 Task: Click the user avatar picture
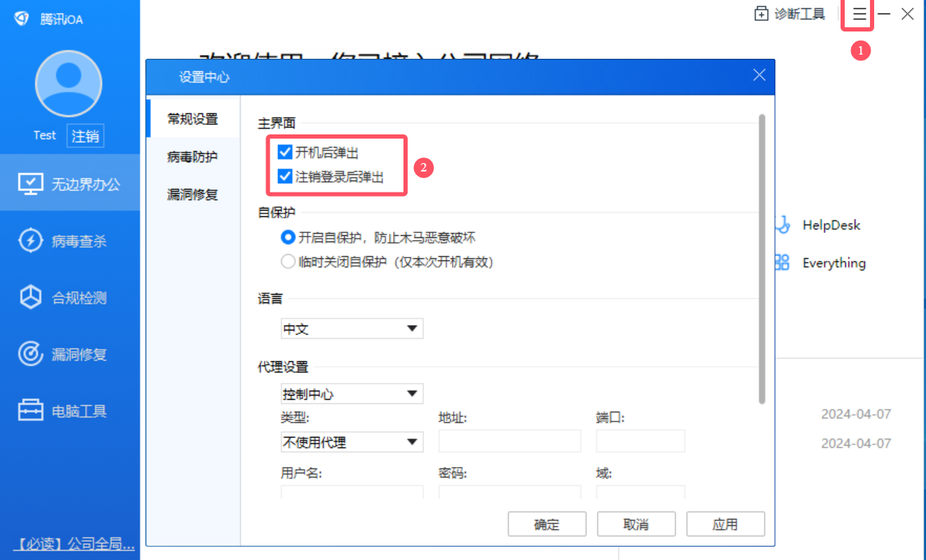tap(69, 84)
